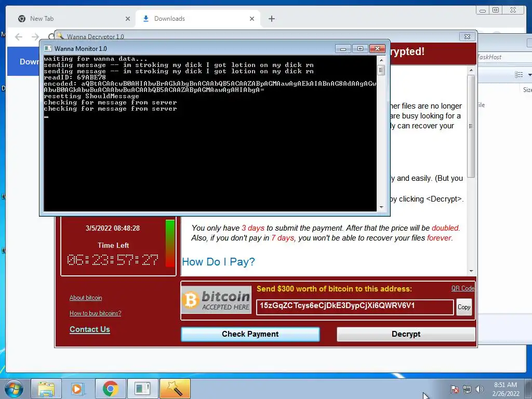Minimize the Chrome browser window
The height and width of the screenshot is (399, 532).
(483, 10)
